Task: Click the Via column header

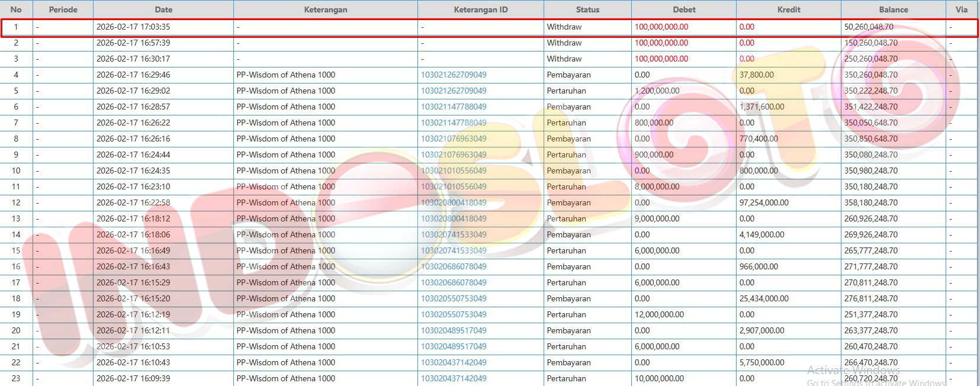Action: [961, 9]
